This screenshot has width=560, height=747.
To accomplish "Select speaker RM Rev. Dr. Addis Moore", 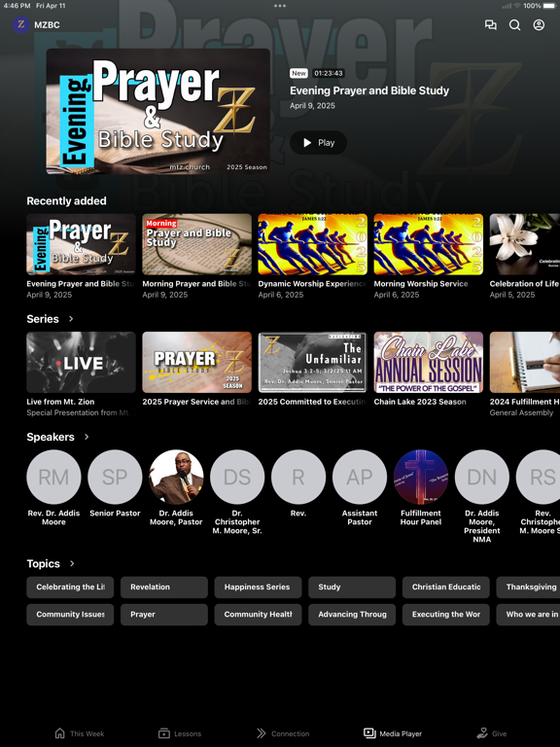I will coord(53,477).
